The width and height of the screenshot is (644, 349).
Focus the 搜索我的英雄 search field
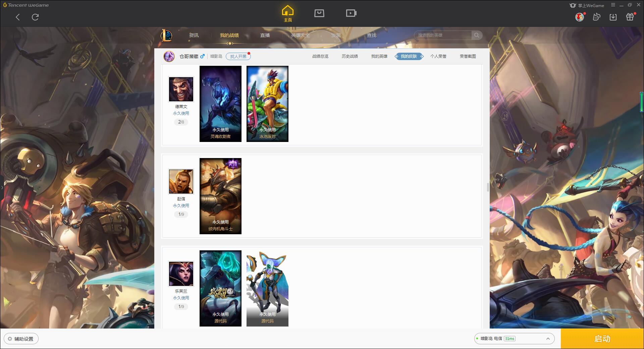(443, 35)
